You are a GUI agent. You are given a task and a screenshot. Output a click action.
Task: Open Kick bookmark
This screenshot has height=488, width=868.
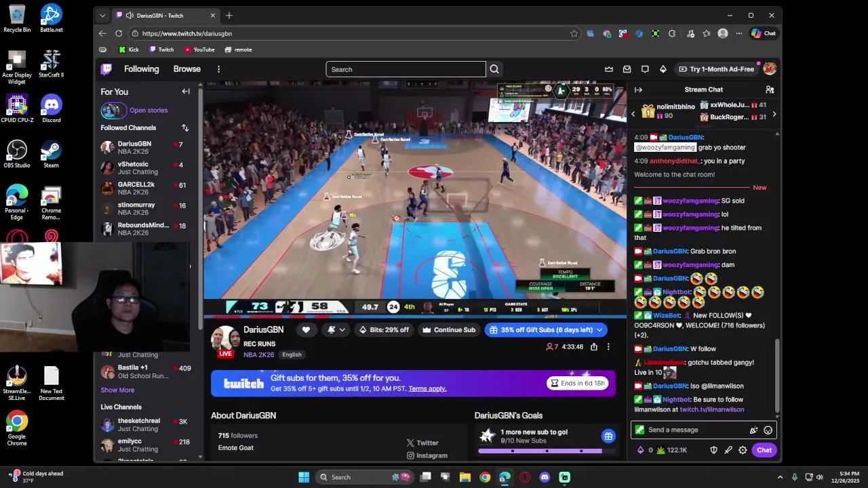[x=128, y=49]
